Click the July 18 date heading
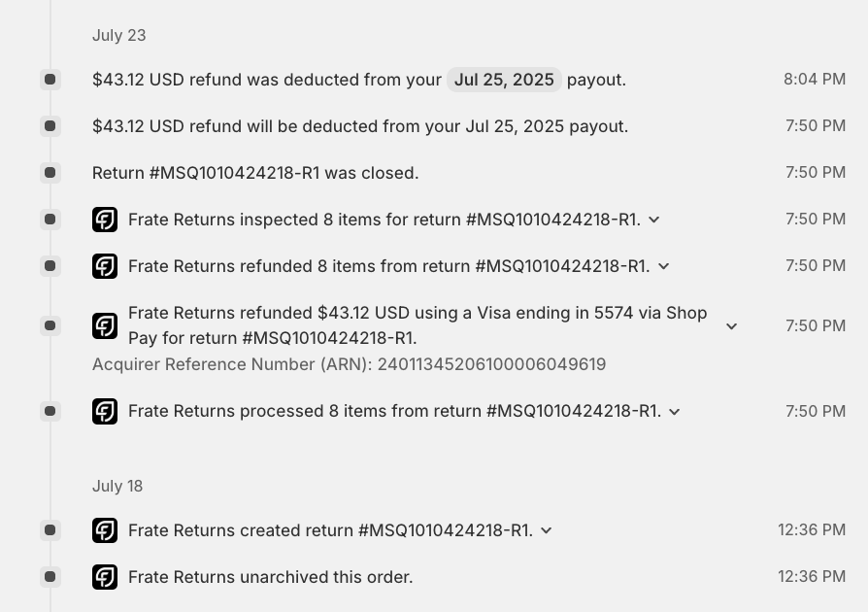 (117, 486)
